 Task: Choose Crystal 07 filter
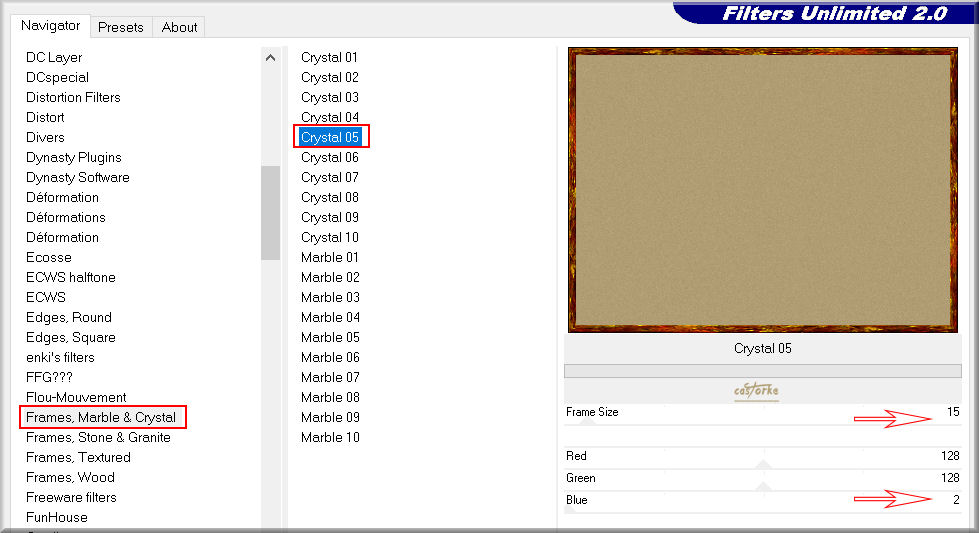330,177
